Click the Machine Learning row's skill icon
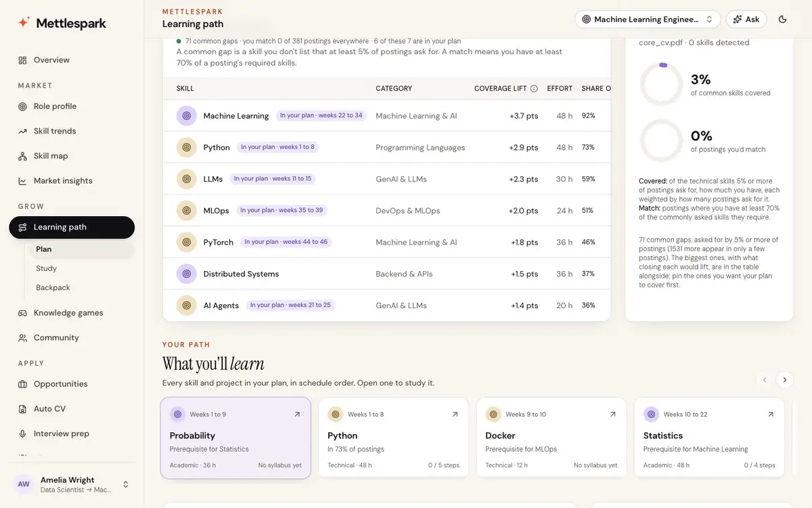 coord(187,116)
